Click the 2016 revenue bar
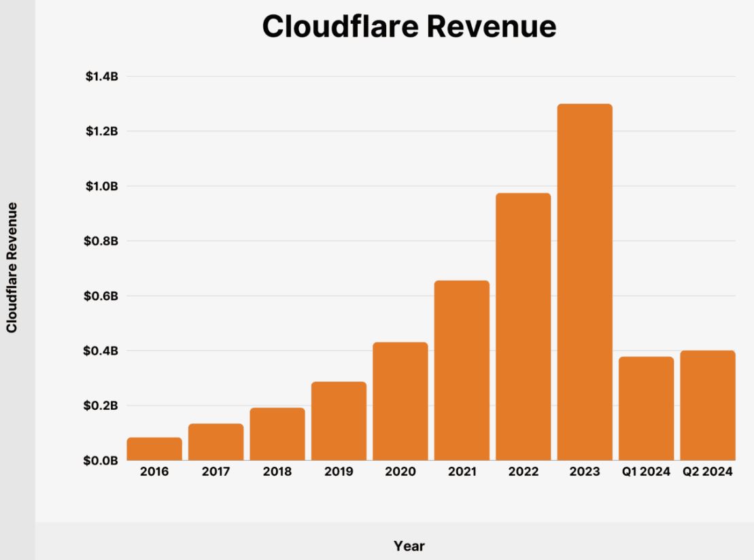This screenshot has width=754, height=560. [x=156, y=449]
